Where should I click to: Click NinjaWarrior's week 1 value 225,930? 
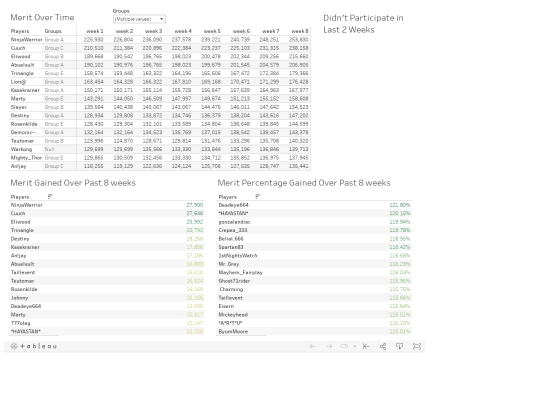pos(93,40)
